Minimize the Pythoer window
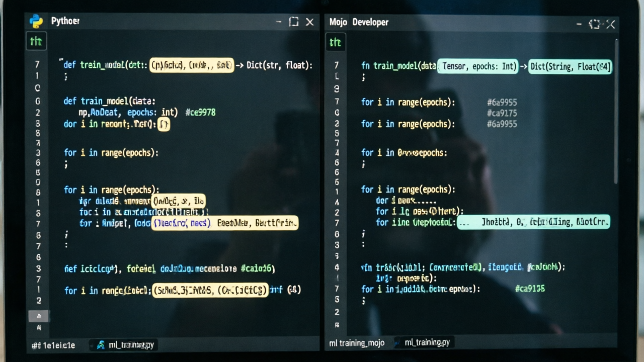The height and width of the screenshot is (362, 644). (x=279, y=22)
